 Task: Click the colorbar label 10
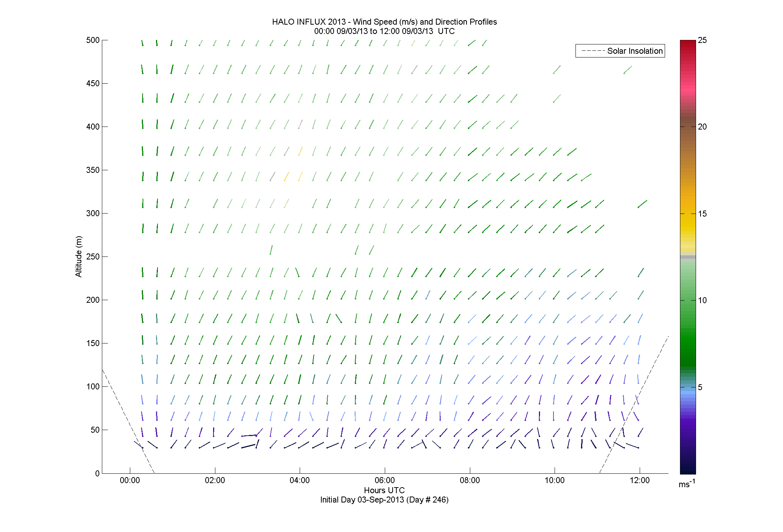coord(702,300)
